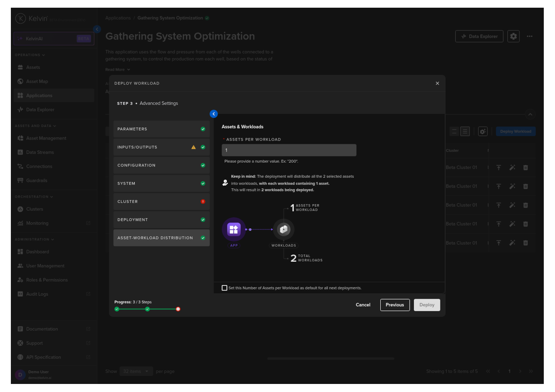555x392 pixels.
Task: Enable default Assets per Workload checkbox
Action: click(225, 288)
